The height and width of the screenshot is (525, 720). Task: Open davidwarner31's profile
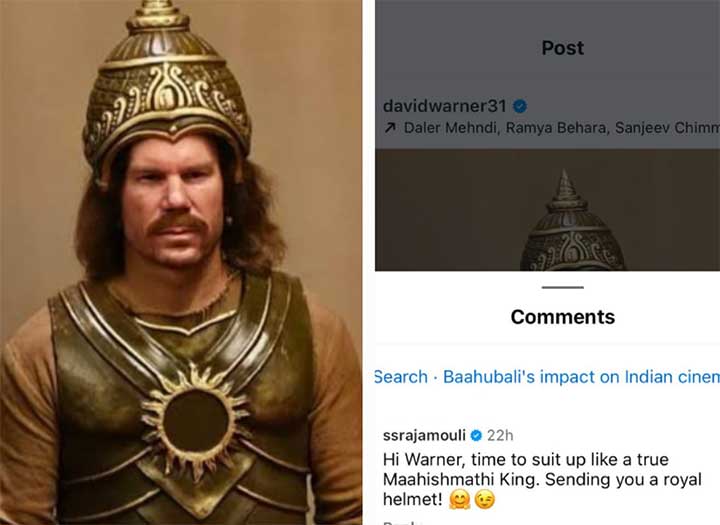[x=446, y=106]
